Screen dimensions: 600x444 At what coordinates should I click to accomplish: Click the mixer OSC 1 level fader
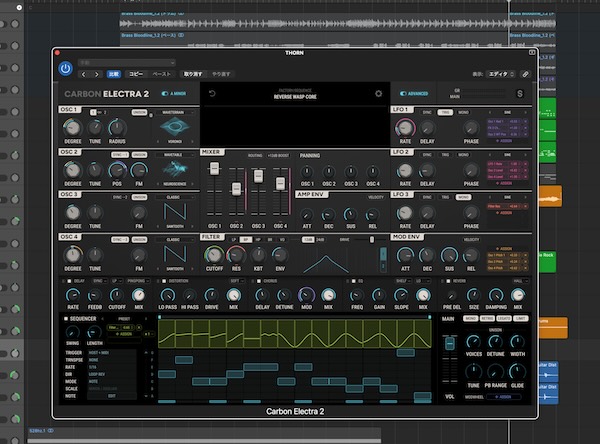(x=214, y=168)
